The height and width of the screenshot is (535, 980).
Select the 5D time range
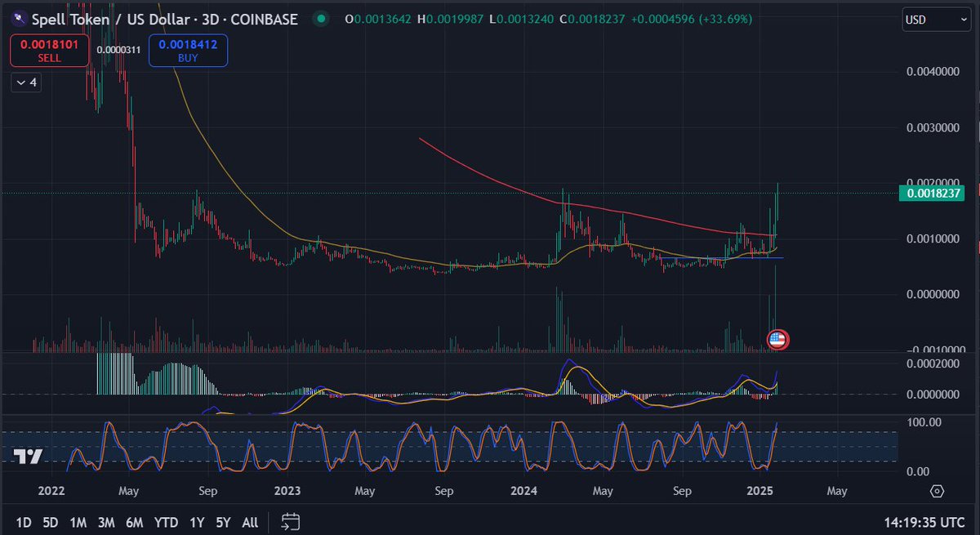click(x=51, y=522)
